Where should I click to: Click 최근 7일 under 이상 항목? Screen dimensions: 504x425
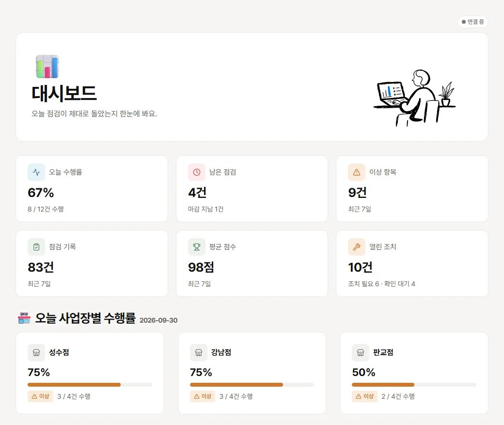coord(360,209)
